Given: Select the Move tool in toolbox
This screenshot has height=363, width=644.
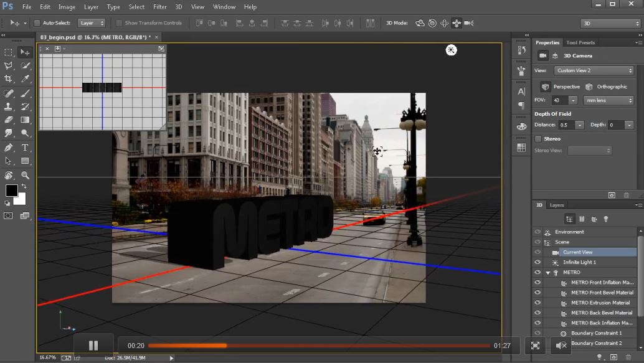Looking at the screenshot, I should [x=25, y=52].
